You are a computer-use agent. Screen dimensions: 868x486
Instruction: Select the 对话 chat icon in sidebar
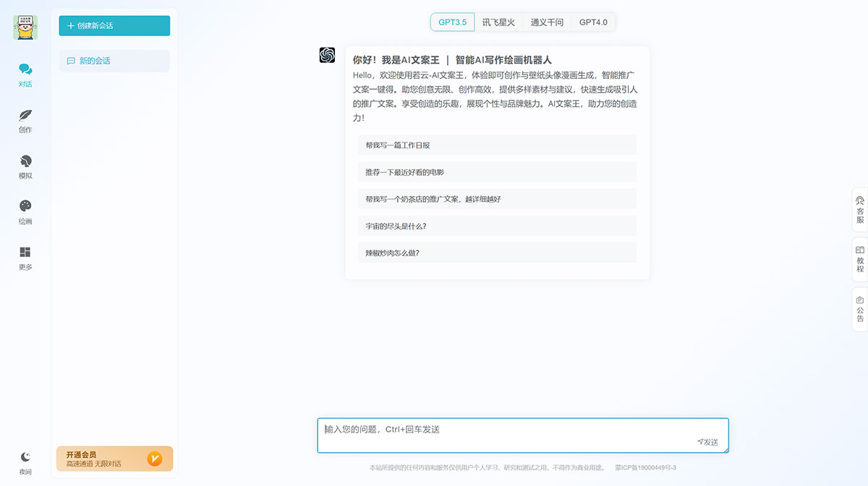coord(25,75)
